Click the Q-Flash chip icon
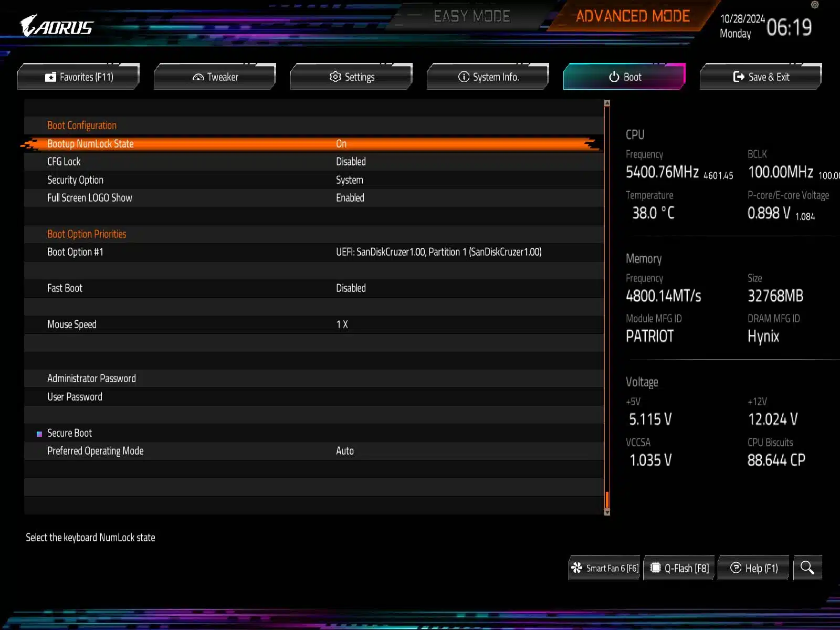This screenshot has height=630, width=840. (x=655, y=568)
